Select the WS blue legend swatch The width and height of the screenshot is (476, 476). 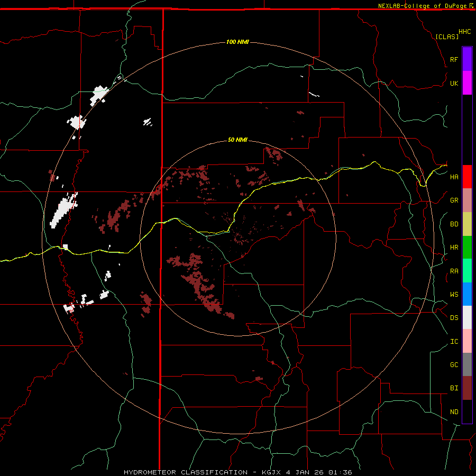tap(467, 294)
